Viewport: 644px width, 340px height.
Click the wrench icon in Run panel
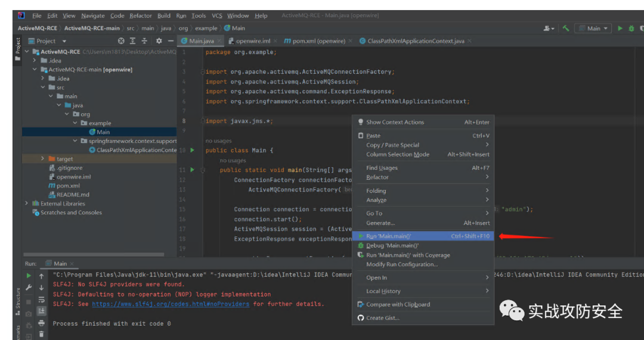coord(29,288)
